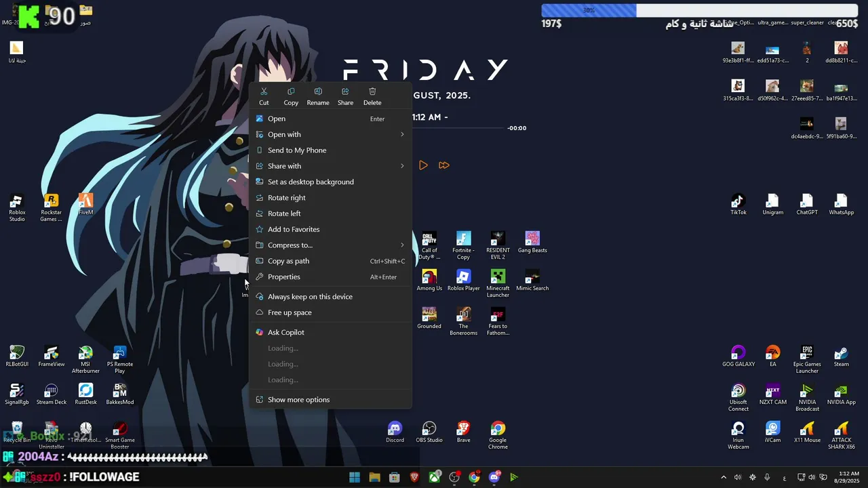Image resolution: width=868 pixels, height=488 pixels.
Task: Choose Add to Favorites
Action: click(x=330, y=229)
